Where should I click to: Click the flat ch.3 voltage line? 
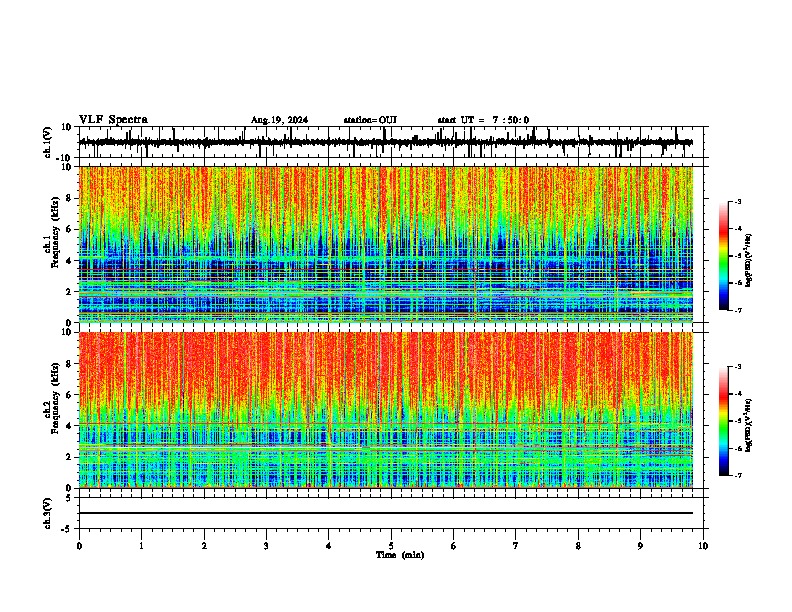pos(385,513)
